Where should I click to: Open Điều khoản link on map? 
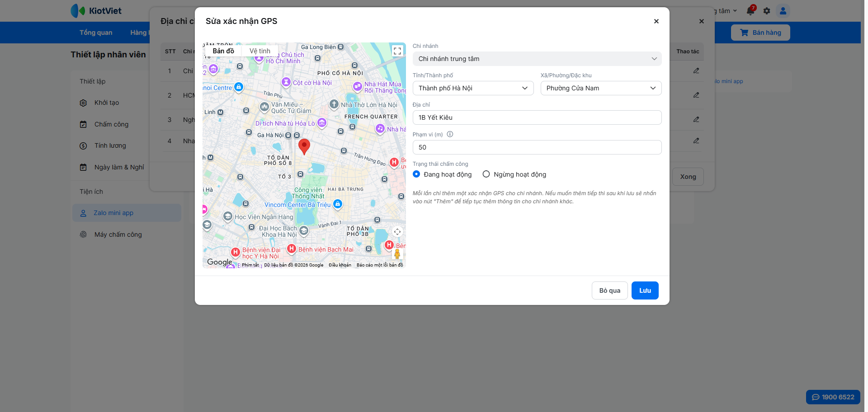click(340, 265)
